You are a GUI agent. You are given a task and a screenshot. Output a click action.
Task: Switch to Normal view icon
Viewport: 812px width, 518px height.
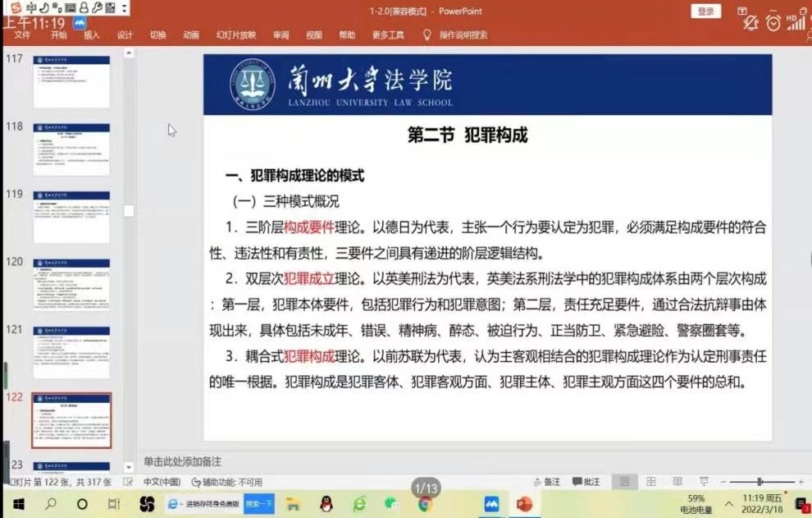625,482
